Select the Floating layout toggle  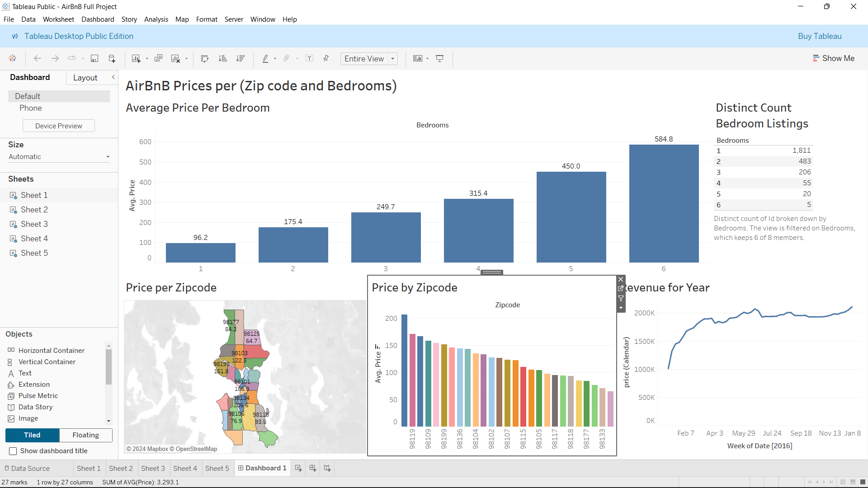[86, 435]
